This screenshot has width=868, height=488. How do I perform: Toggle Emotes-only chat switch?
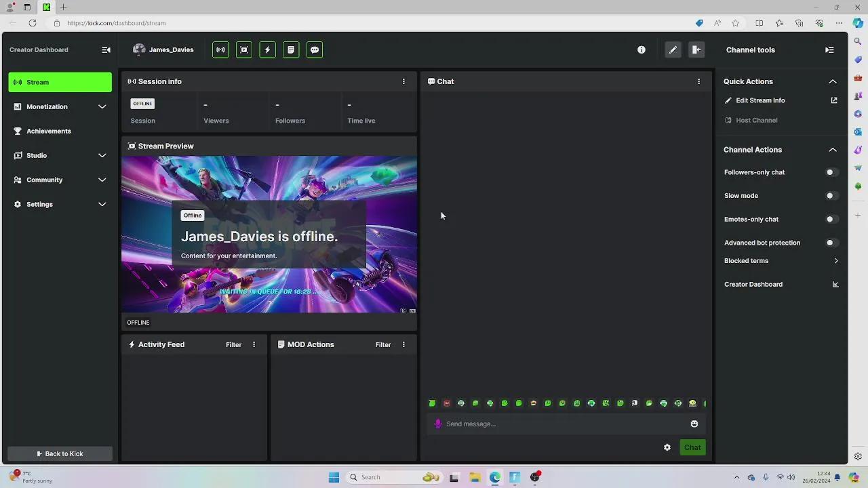(x=831, y=220)
